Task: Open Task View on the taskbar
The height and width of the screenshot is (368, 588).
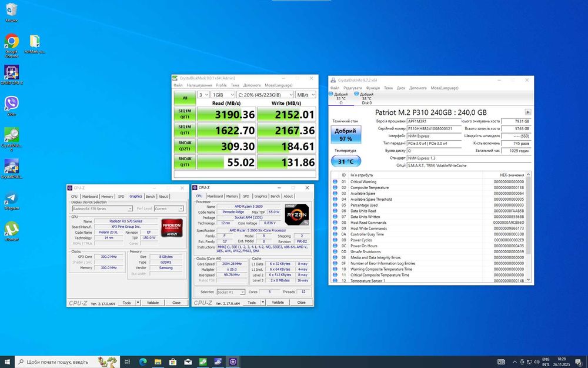Action: click(x=127, y=362)
